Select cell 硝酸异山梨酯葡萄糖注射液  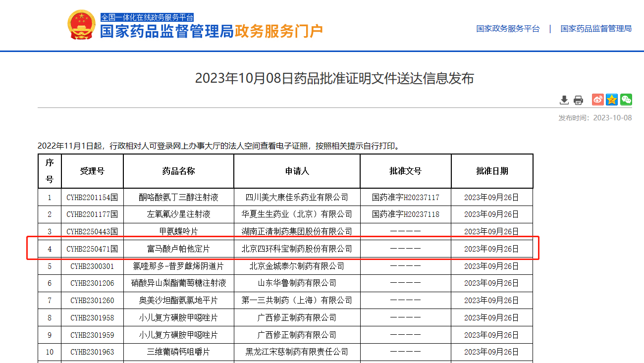point(178,283)
